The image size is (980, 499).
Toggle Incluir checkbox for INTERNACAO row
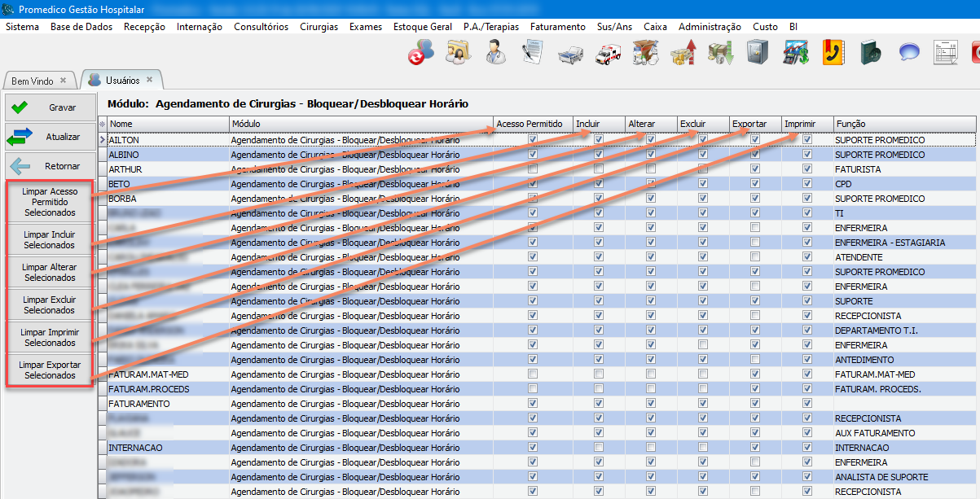coord(599,448)
